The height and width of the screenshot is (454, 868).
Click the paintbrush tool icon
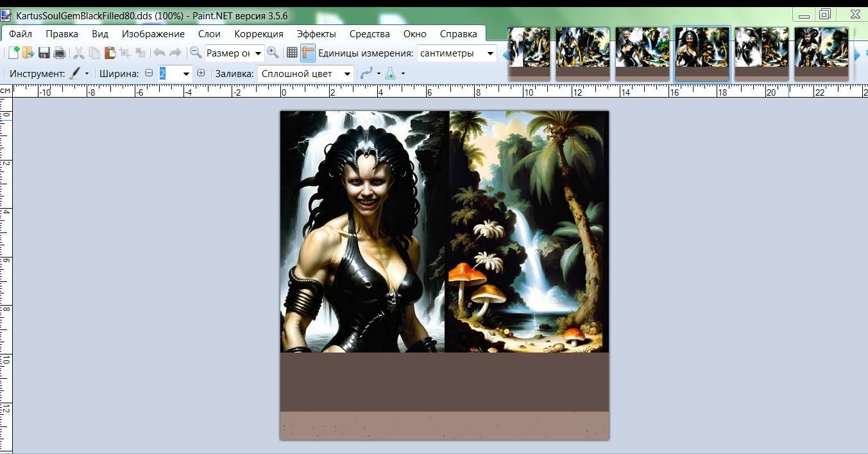(75, 74)
